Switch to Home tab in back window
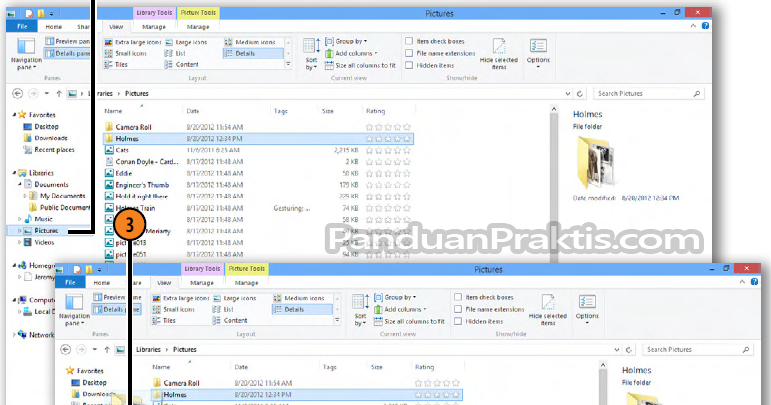771x405 pixels. [54, 27]
